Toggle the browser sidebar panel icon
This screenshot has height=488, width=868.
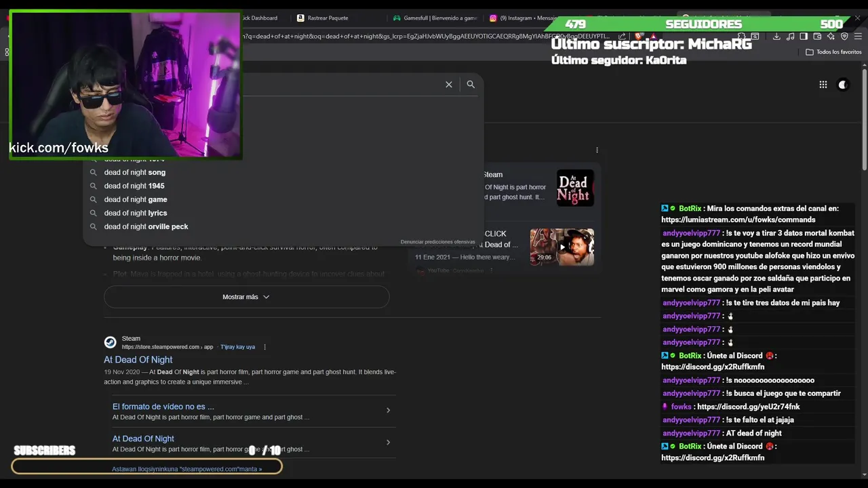(804, 37)
